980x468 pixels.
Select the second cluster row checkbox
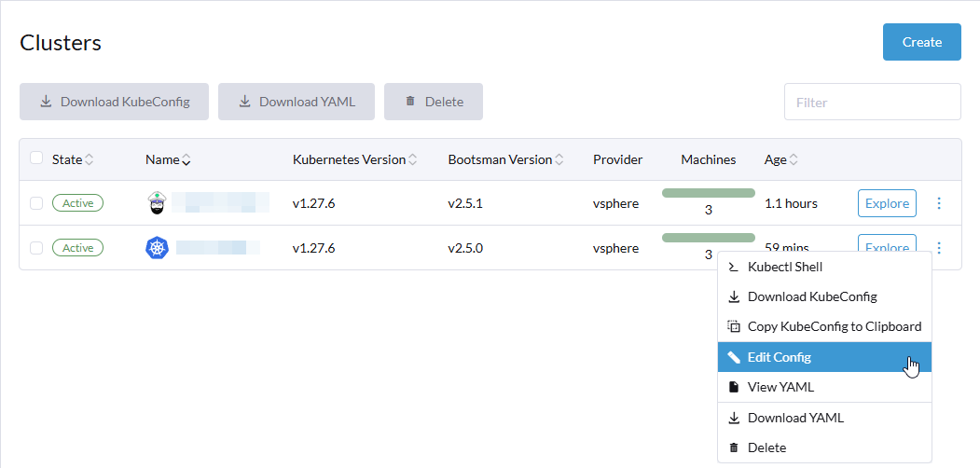(x=36, y=248)
